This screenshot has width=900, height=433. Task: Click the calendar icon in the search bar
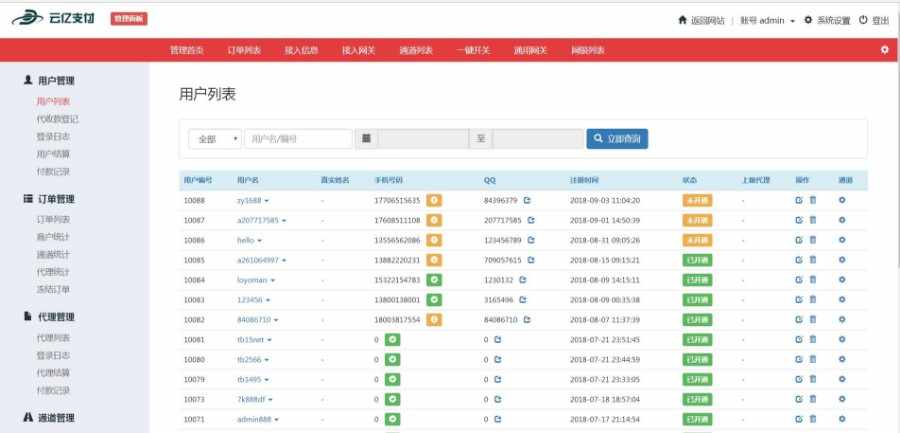point(366,138)
